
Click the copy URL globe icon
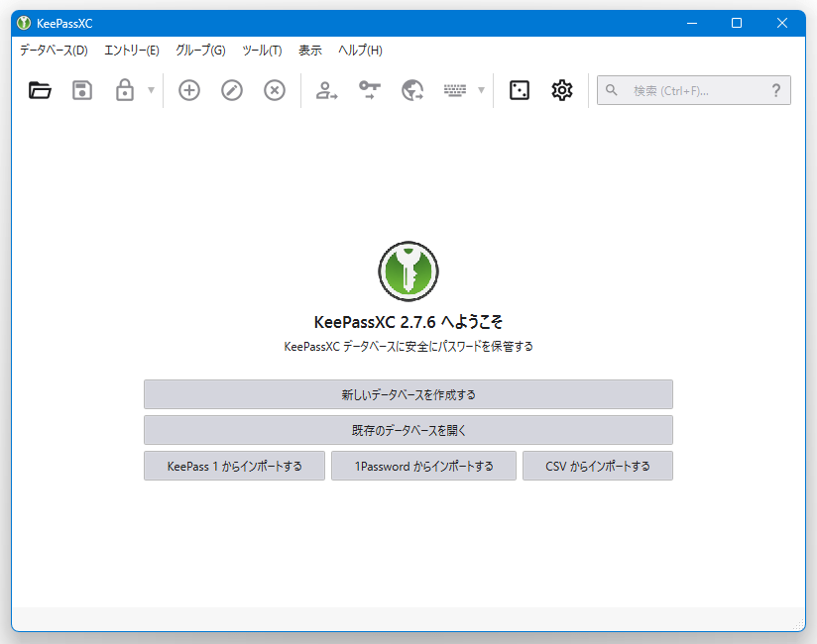412,90
